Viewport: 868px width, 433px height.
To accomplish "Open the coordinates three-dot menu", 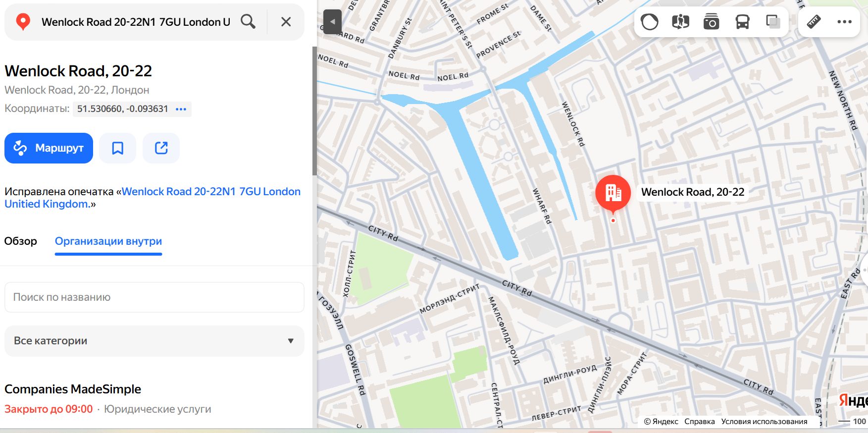I will pos(181,109).
